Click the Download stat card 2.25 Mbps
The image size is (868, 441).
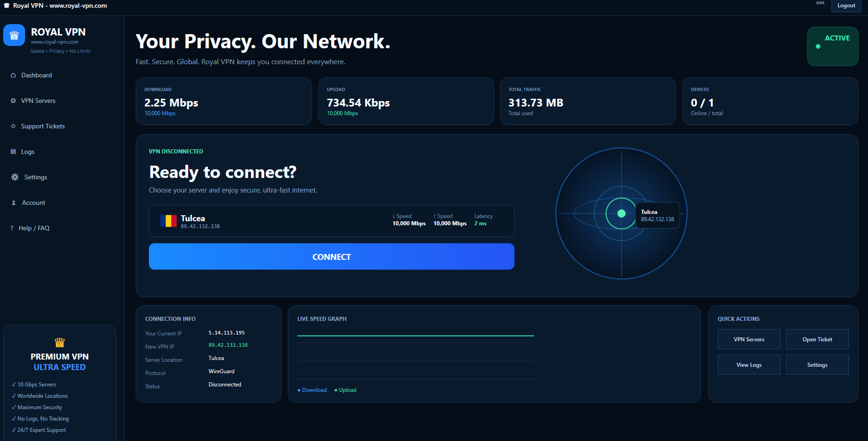point(224,101)
